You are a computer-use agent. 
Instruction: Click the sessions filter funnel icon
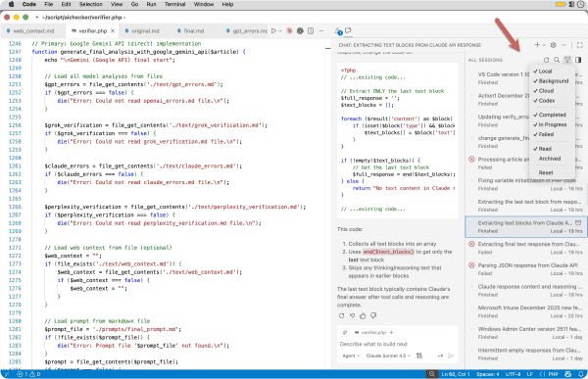coord(567,60)
